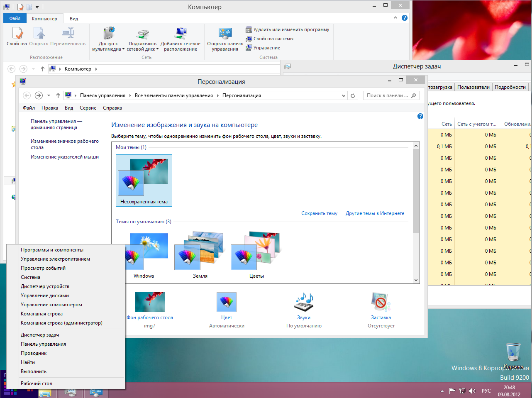
Task: Open Другие темы в Интернете link
Action: tap(375, 213)
